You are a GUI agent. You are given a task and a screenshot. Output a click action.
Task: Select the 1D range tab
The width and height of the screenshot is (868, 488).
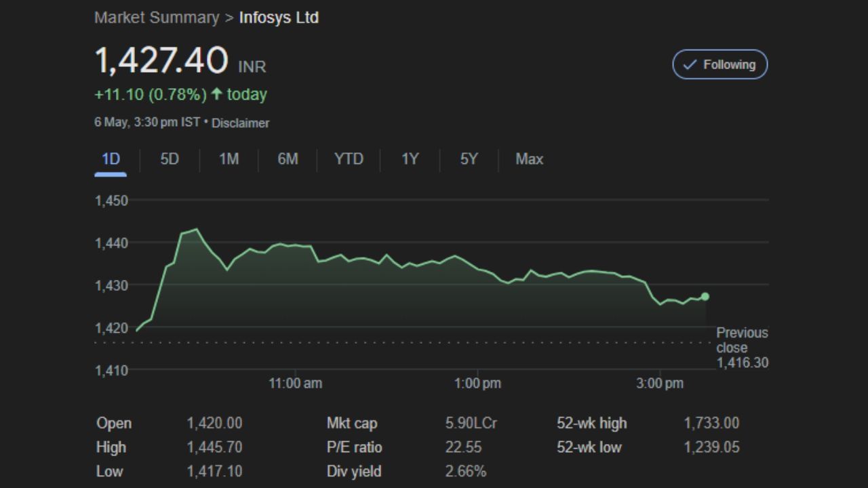(111, 159)
